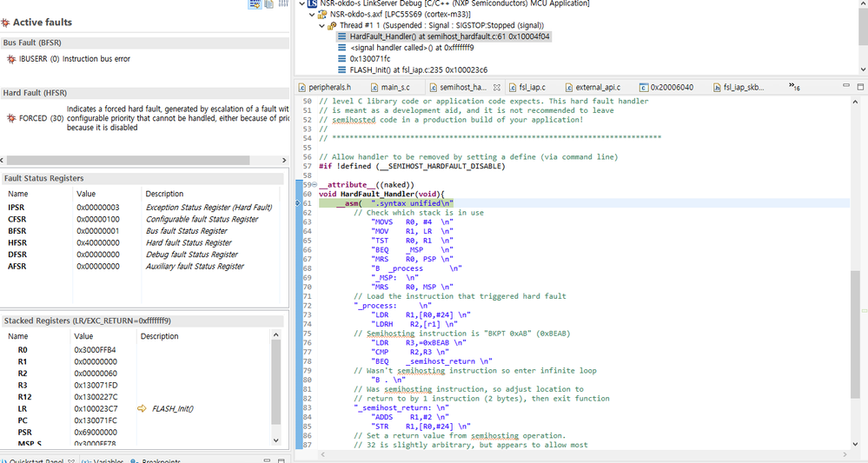Click the highlighted first toolbar icon above Active faults
868x463 pixels.
tap(255, 3)
